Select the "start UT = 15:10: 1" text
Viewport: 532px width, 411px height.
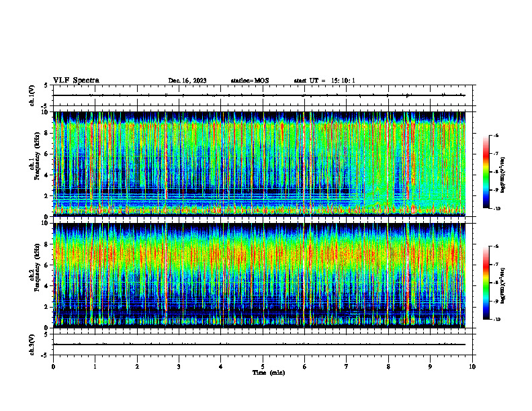pyautogui.click(x=324, y=81)
